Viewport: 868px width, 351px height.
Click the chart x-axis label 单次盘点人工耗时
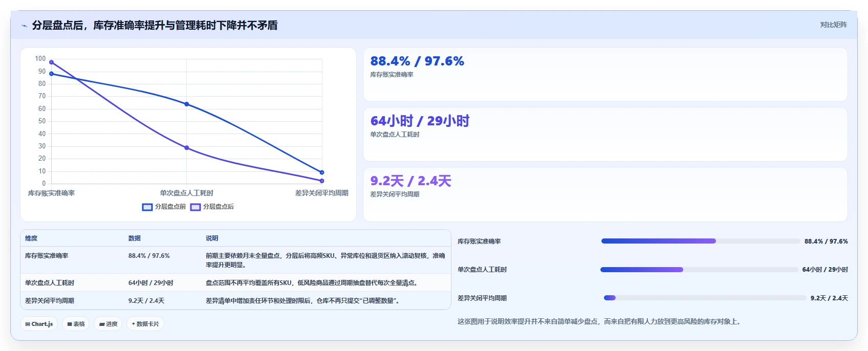coord(187,193)
